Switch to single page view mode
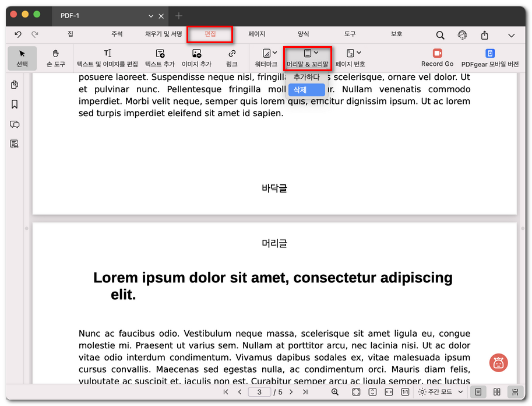532x406 pixels. 478,392
